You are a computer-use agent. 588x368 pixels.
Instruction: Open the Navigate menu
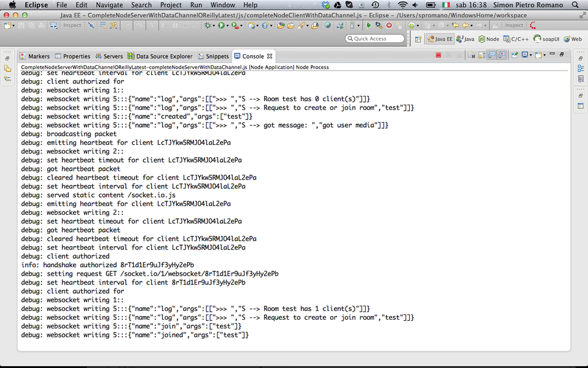click(109, 5)
